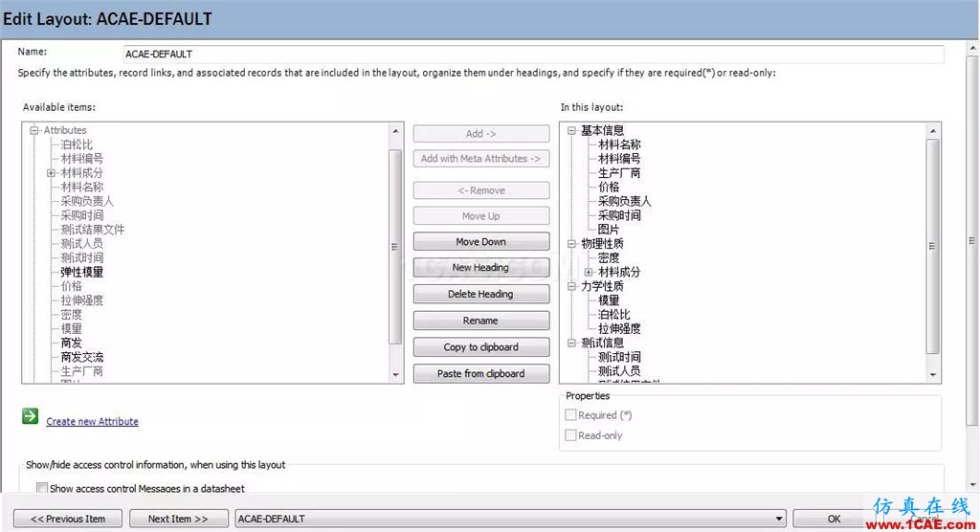Select the 力学性质 heading text
The image size is (980, 532).
coord(603,286)
